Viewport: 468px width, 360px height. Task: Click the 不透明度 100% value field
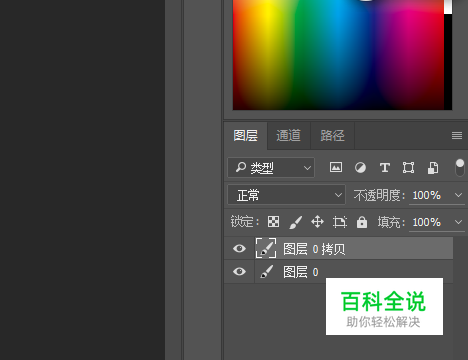pyautogui.click(x=427, y=195)
